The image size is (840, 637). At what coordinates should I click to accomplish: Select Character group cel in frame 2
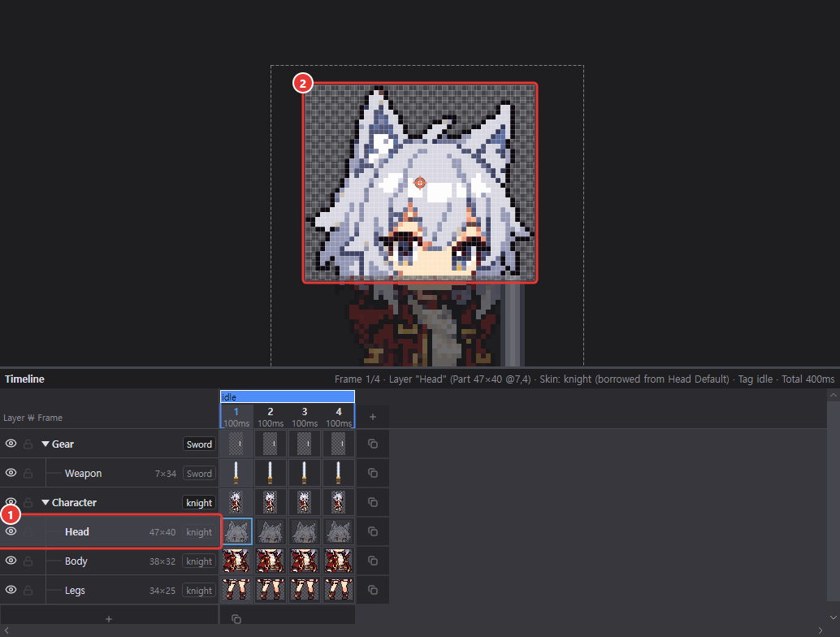(x=271, y=502)
